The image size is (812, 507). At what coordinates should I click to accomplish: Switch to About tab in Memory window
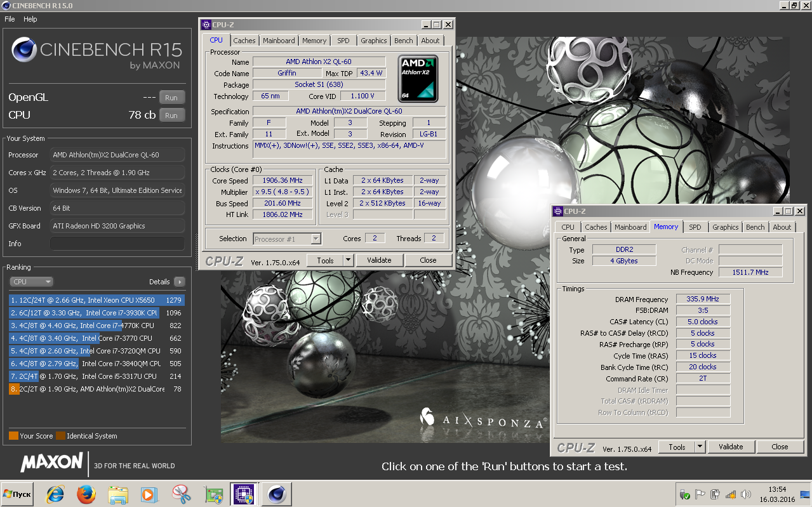coord(782,227)
